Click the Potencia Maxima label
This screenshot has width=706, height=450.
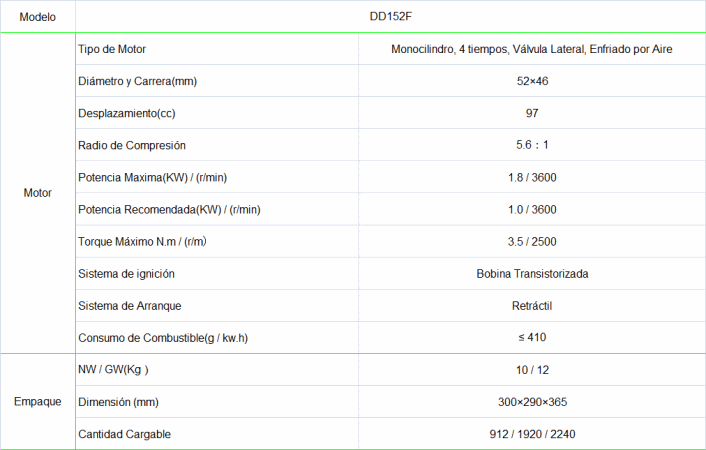(152, 177)
